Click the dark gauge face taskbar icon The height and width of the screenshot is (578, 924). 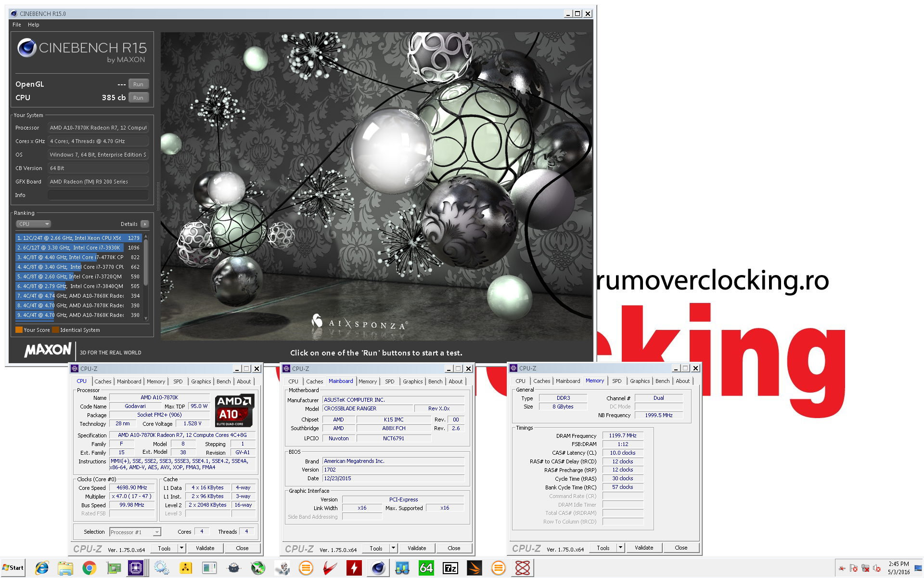234,568
